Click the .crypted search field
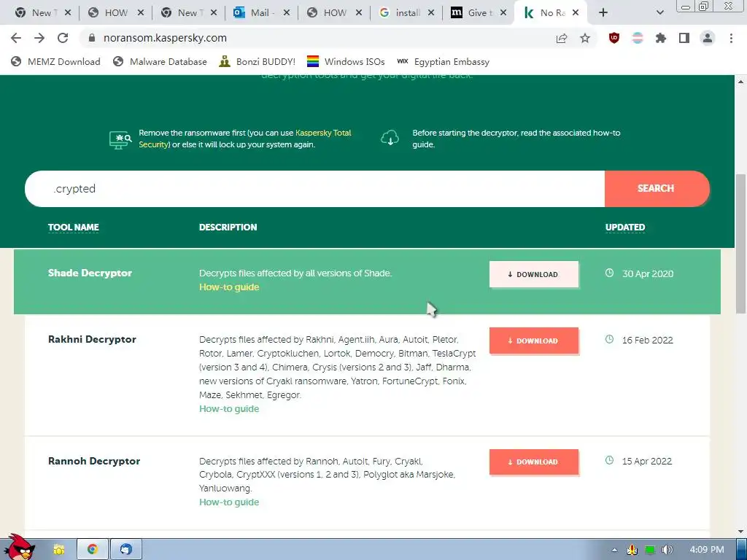The image size is (747, 560). 314,189
